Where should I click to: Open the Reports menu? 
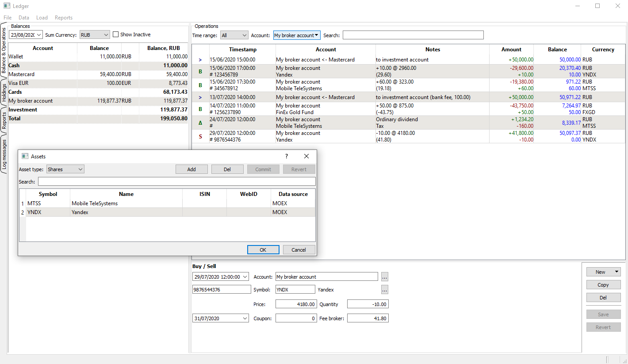click(x=64, y=18)
